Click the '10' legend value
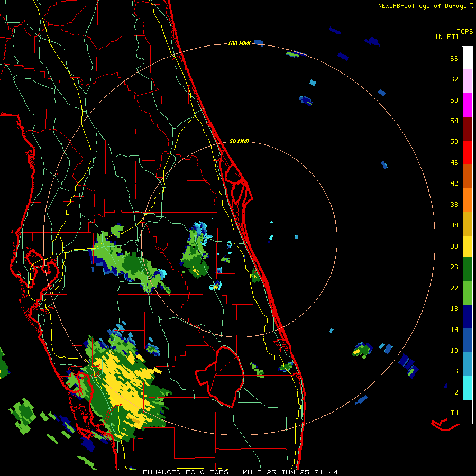476x476 pixels. pos(454,351)
